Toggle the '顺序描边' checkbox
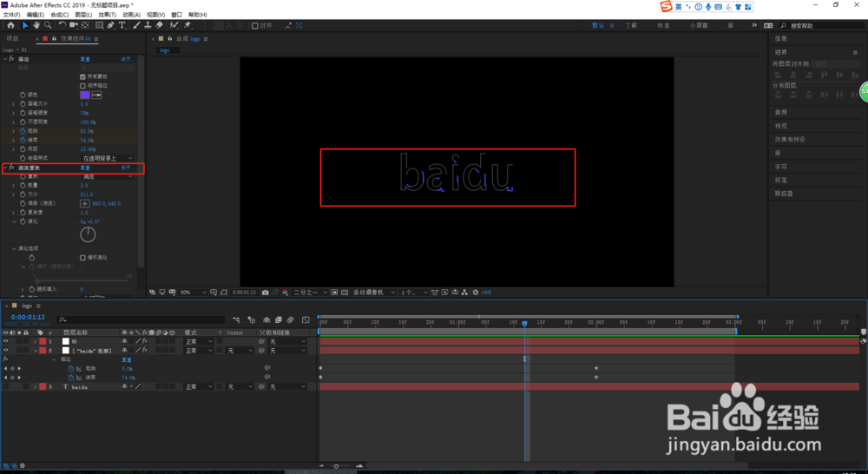Image resolution: width=868 pixels, height=474 pixels. [x=82, y=86]
